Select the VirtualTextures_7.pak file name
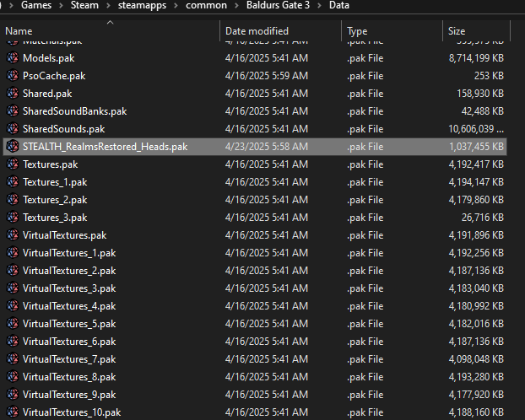525x420 pixels. [69, 360]
